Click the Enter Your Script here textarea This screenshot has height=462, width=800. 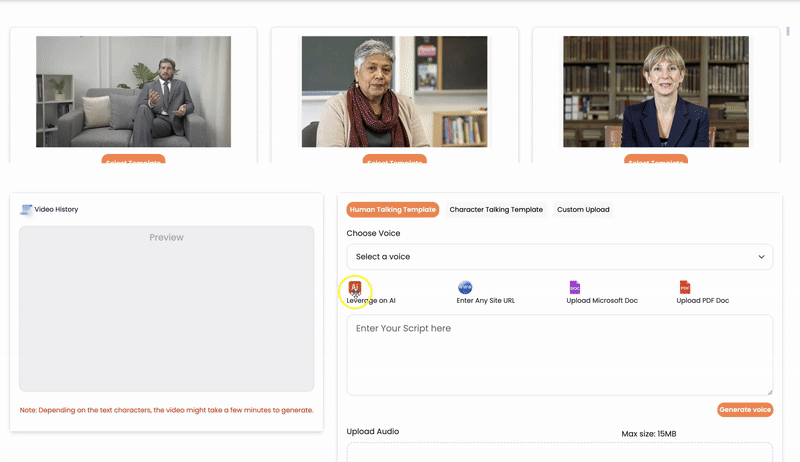[x=559, y=355]
